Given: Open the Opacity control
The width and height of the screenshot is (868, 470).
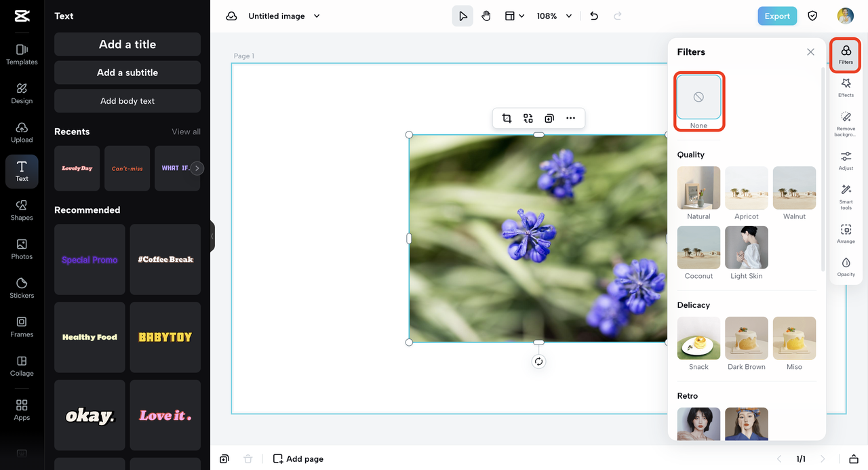Looking at the screenshot, I should (846, 267).
